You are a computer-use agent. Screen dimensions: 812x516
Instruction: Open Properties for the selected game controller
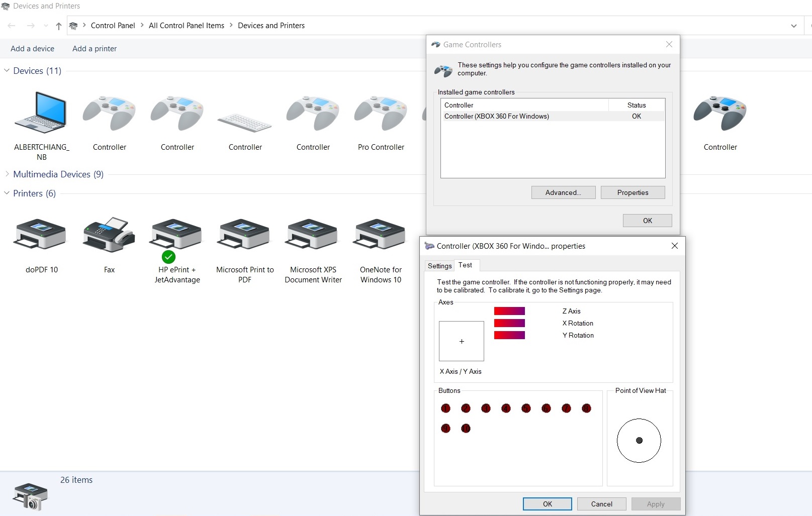pyautogui.click(x=633, y=192)
